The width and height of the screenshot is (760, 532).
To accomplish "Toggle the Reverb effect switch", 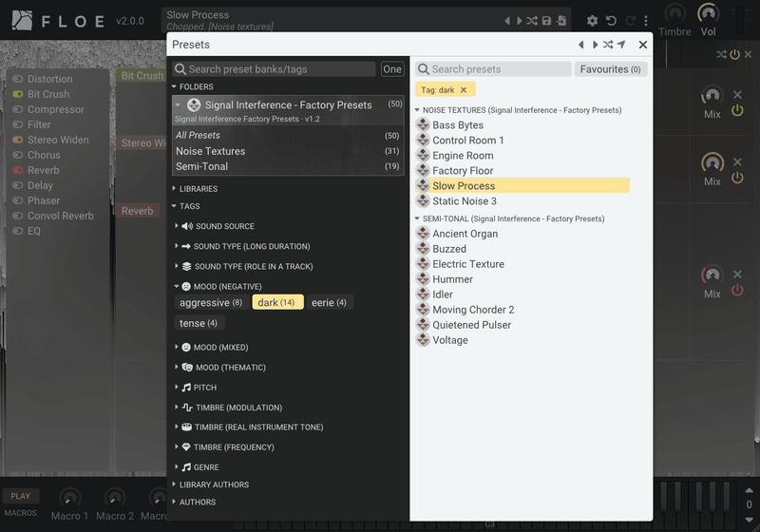I will [x=18, y=170].
